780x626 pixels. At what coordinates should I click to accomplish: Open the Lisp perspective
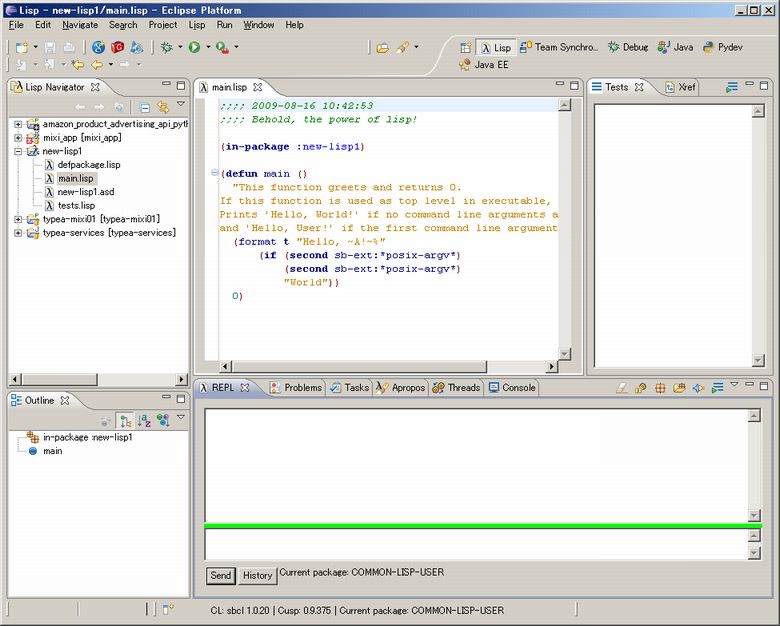(494, 47)
